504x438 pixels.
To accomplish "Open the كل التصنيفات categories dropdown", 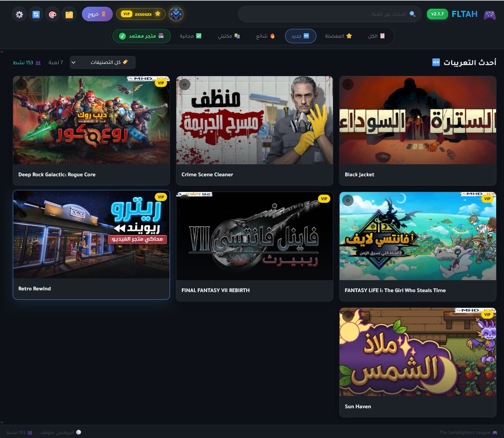I will 102,62.
